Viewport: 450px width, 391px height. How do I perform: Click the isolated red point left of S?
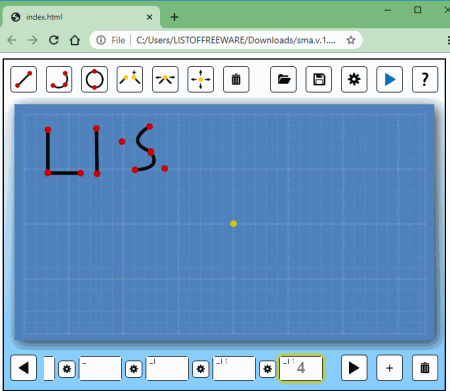tap(122, 142)
